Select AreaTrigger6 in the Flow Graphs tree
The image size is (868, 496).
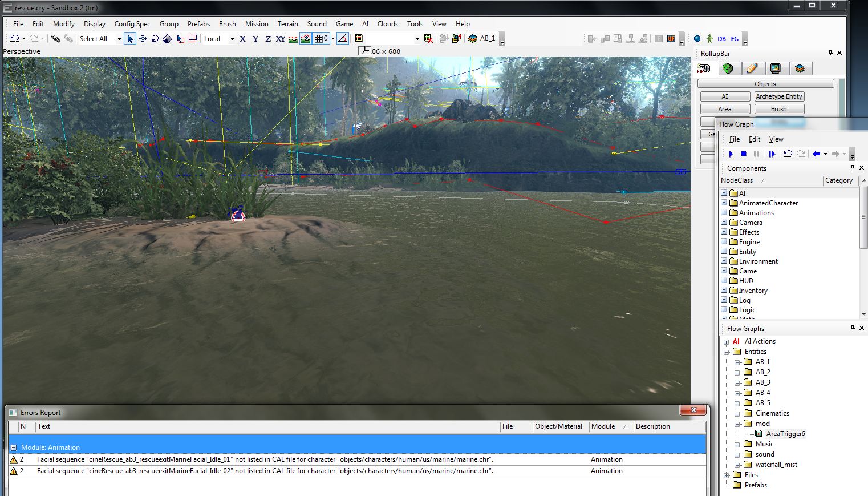(785, 434)
